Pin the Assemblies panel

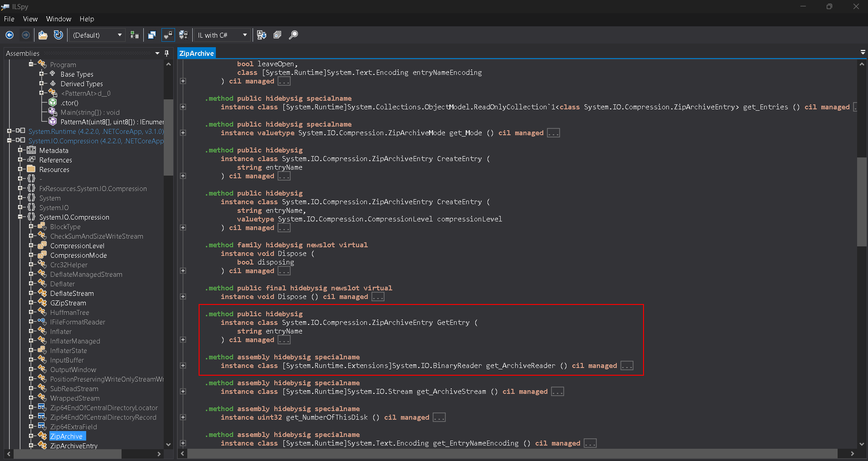click(x=166, y=53)
